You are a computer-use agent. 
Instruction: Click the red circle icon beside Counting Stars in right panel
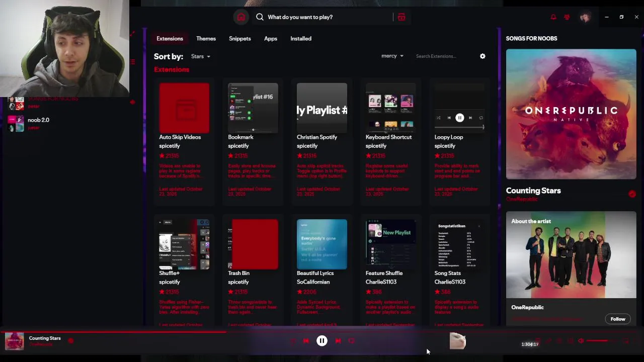click(x=632, y=194)
